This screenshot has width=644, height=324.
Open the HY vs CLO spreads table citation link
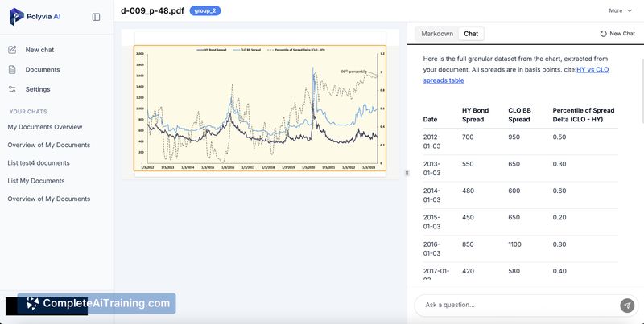coord(516,75)
